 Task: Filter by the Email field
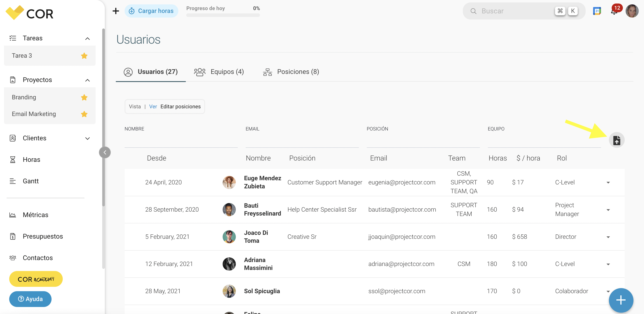pyautogui.click(x=302, y=141)
